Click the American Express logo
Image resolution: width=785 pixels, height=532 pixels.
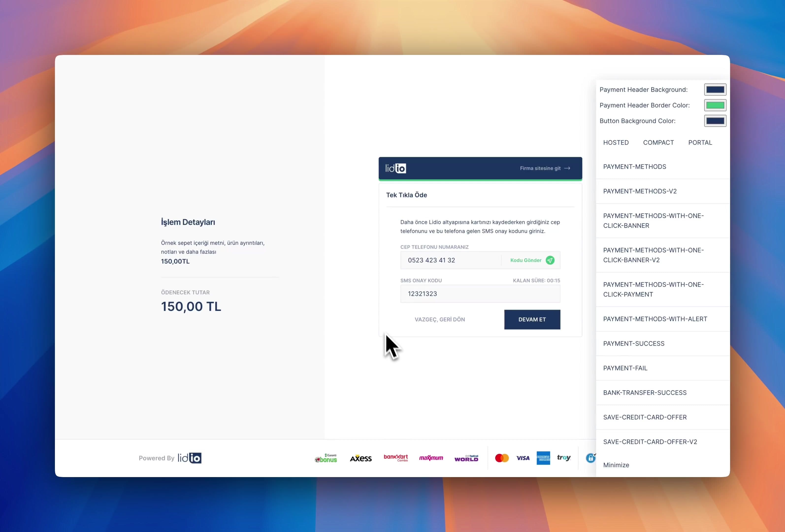coord(543,458)
